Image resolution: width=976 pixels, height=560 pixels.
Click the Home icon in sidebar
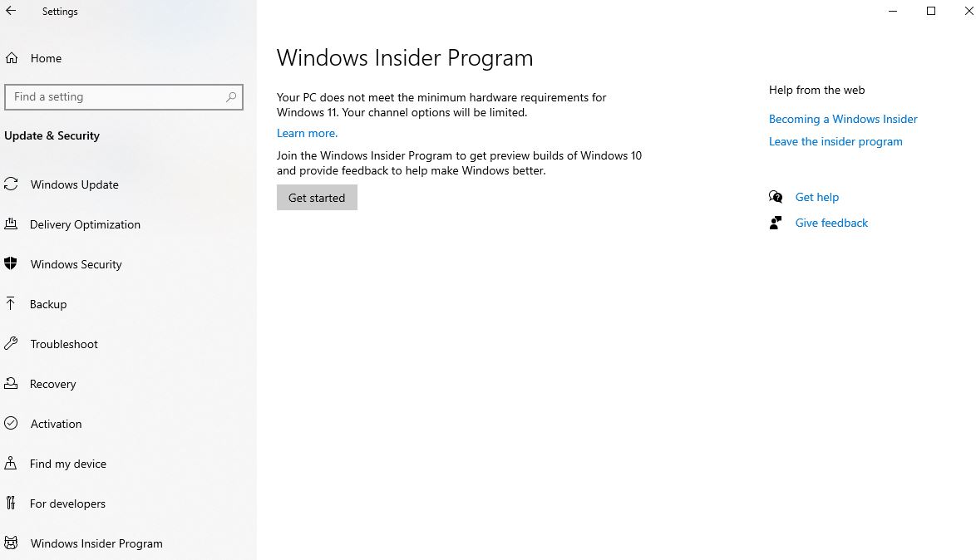(12, 58)
